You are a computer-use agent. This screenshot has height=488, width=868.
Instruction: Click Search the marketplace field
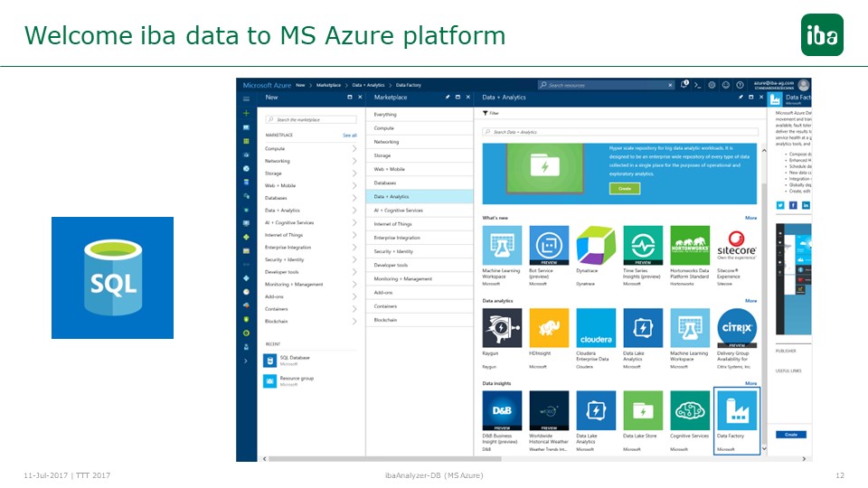coord(310,119)
